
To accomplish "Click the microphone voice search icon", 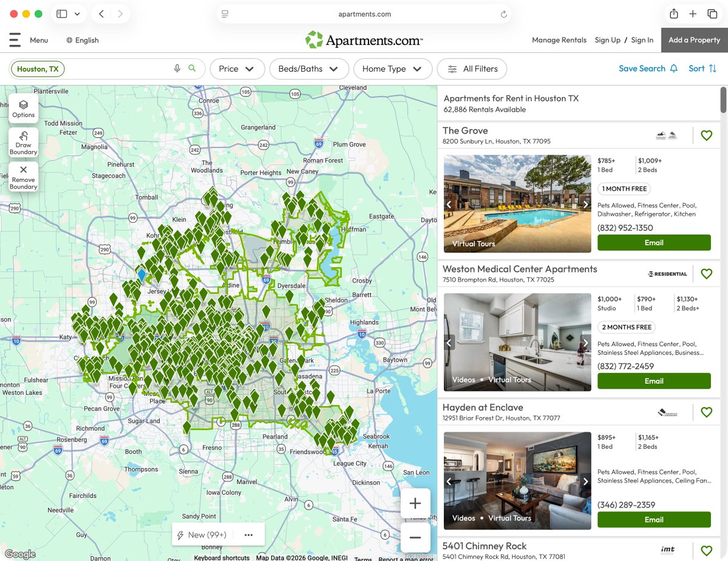I will point(177,69).
